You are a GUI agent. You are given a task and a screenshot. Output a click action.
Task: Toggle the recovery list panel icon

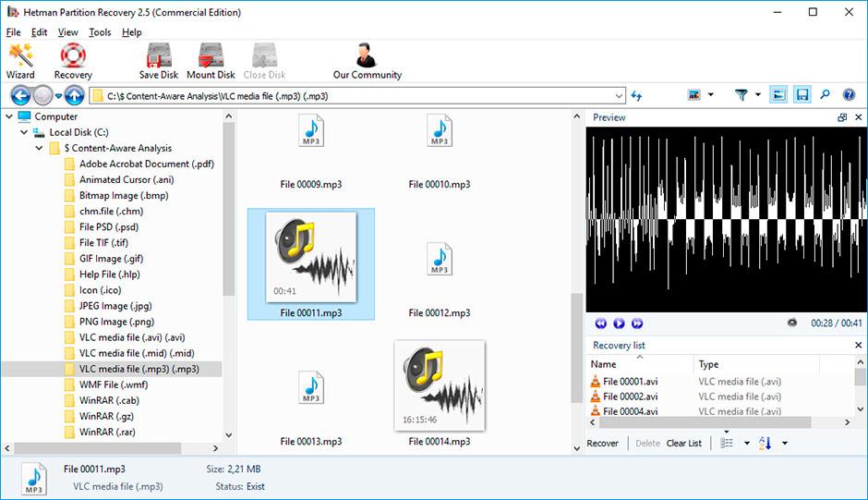click(802, 95)
